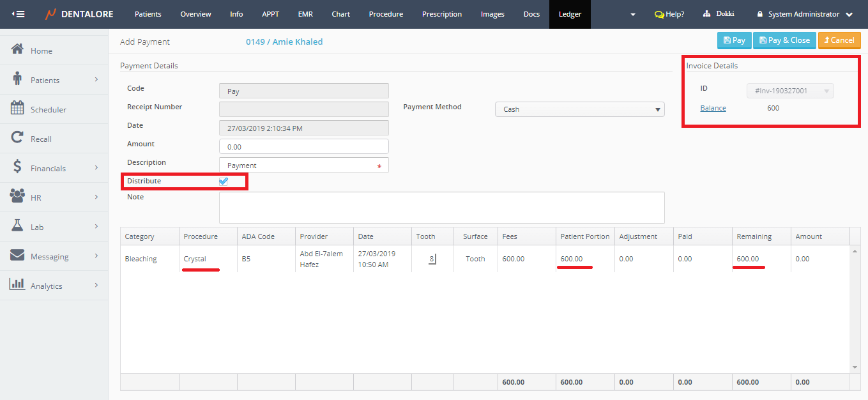Open the Payment Method dropdown
Screen dimensions: 868x400
(x=579, y=109)
